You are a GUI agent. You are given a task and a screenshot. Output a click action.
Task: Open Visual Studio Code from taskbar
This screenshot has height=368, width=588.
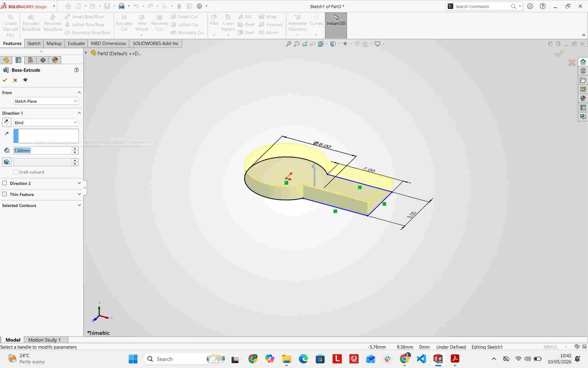(x=421, y=359)
